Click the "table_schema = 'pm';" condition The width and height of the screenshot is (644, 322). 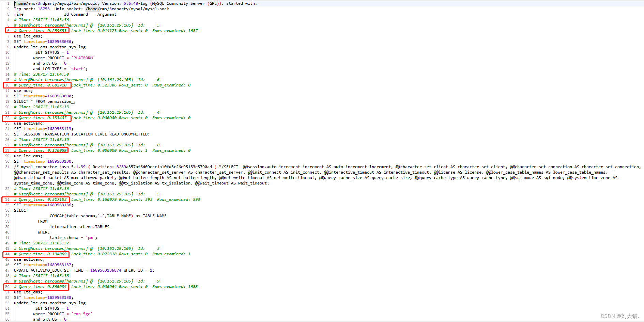point(74,238)
